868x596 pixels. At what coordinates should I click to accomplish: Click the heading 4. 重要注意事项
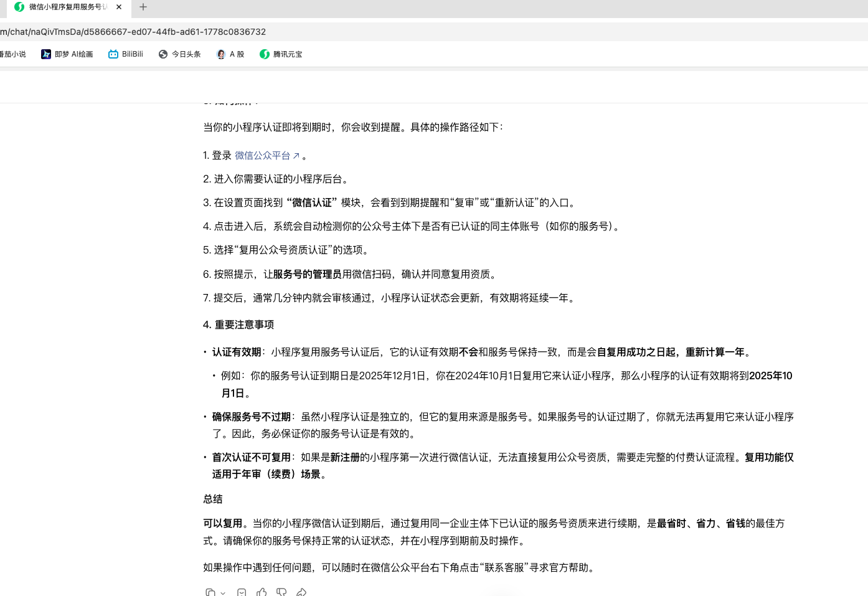(238, 324)
